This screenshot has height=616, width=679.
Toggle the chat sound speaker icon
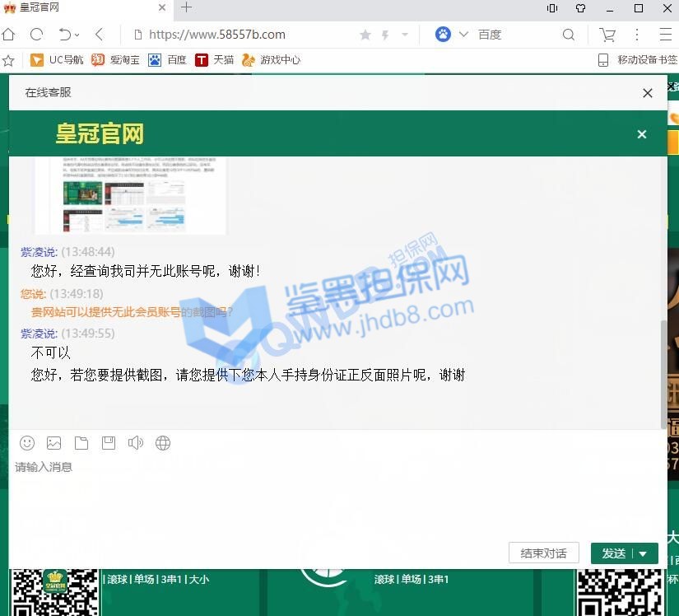(136, 443)
